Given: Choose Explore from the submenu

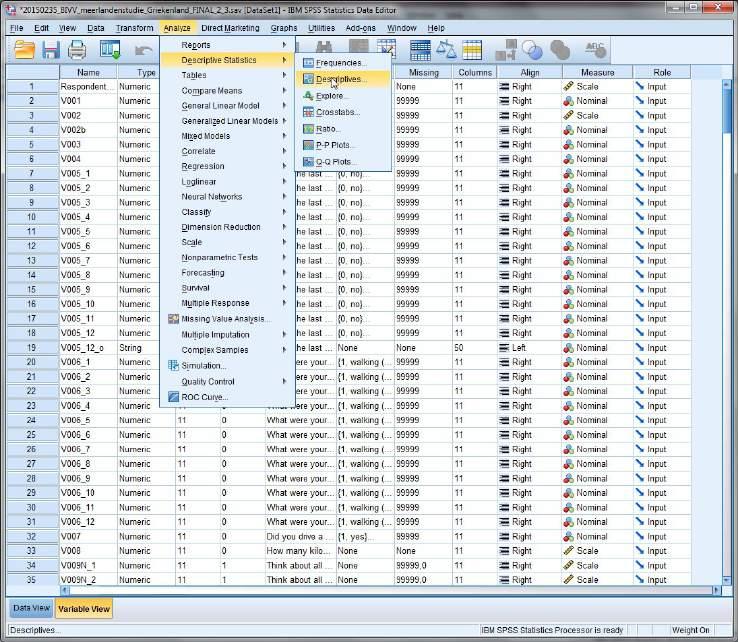Looking at the screenshot, I should coord(344,96).
